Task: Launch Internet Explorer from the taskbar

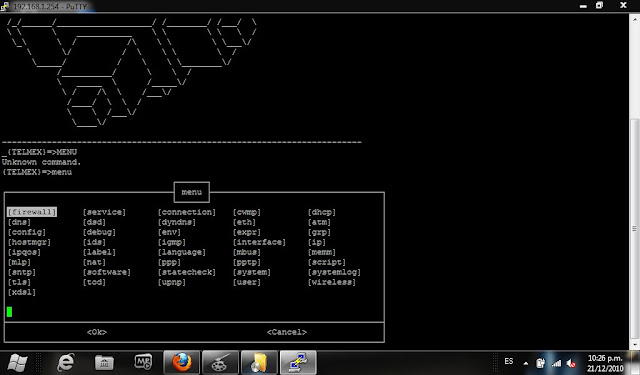Action: (x=66, y=362)
